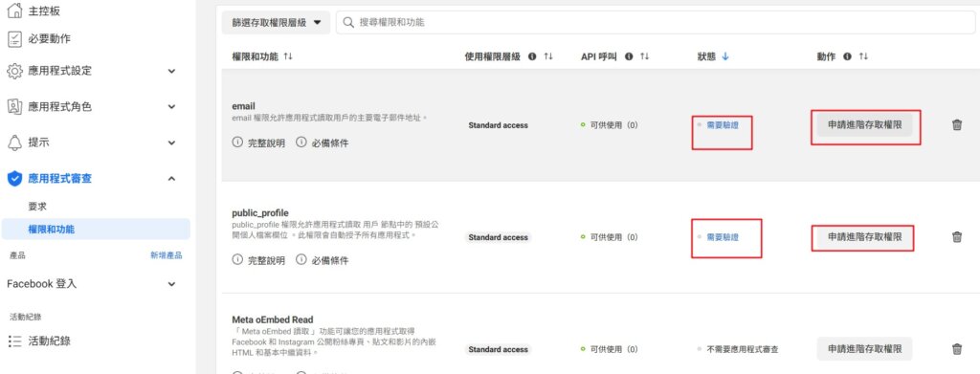Click 可供使用 (0) in public_profile row
The width and height of the screenshot is (980, 374).
point(610,237)
